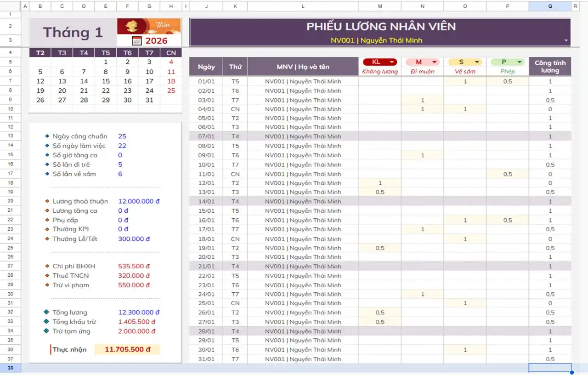Select the Về sớm cell for 30/01

point(465,350)
